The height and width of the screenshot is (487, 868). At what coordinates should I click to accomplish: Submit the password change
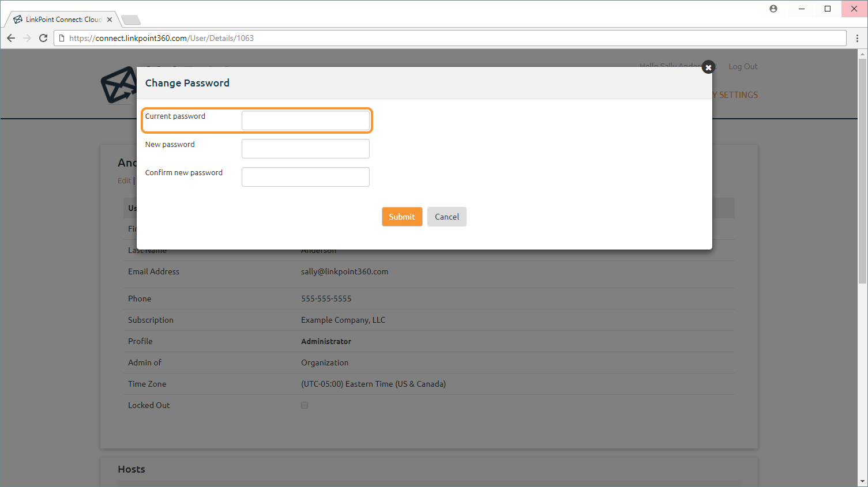tap(402, 217)
